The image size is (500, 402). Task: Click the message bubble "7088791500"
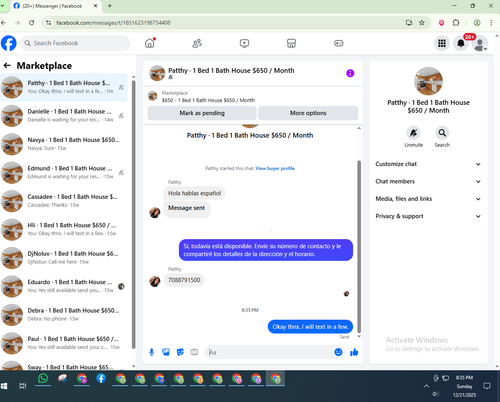click(x=184, y=280)
